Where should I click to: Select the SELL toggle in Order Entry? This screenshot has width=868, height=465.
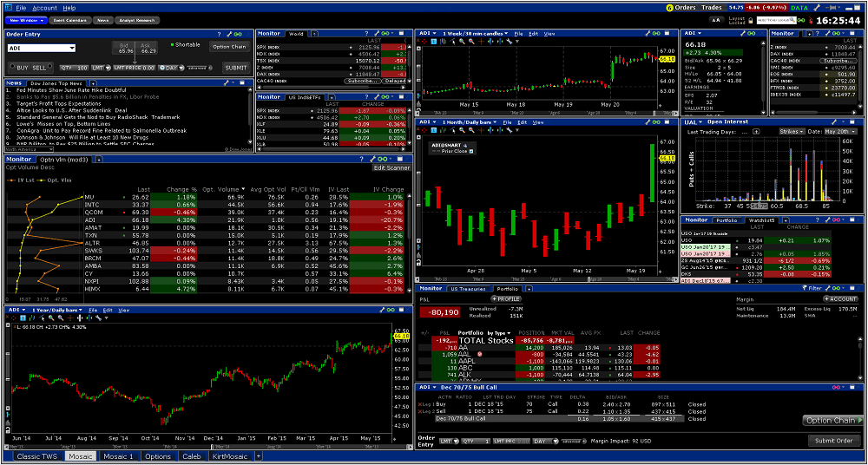pos(41,67)
